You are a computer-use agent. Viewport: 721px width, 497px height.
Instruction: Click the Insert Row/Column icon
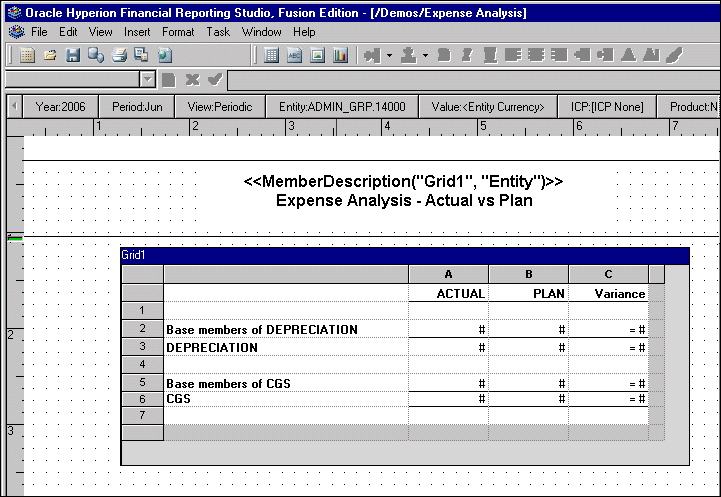372,56
